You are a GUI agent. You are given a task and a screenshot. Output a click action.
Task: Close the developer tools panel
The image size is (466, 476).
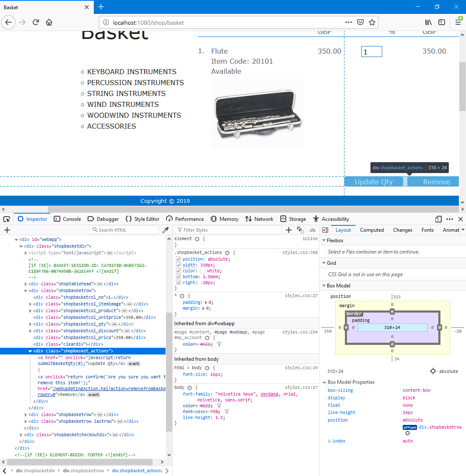click(x=461, y=219)
